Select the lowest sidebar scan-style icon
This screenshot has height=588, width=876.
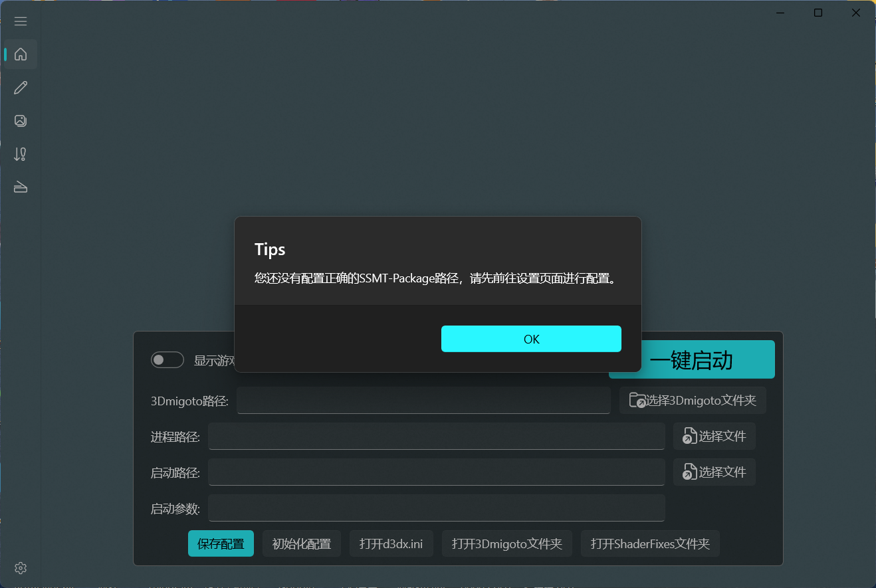click(20, 187)
